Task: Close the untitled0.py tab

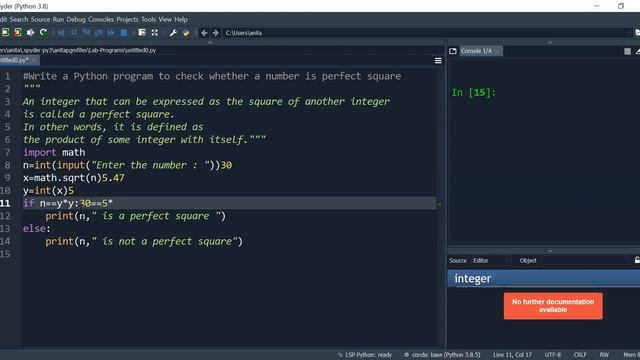Action: 34,60
